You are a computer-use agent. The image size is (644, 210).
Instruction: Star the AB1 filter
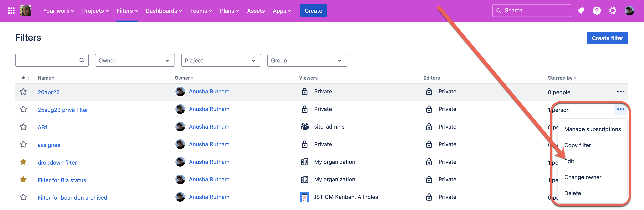click(x=23, y=127)
